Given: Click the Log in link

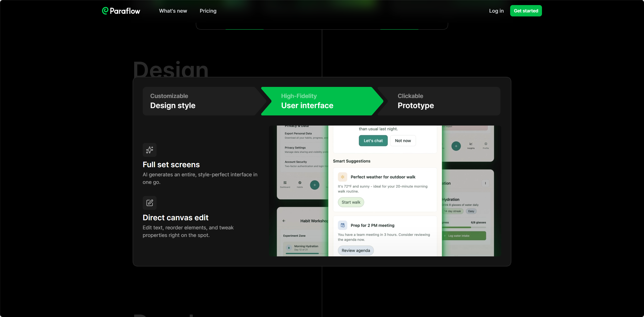Looking at the screenshot, I should tap(496, 11).
